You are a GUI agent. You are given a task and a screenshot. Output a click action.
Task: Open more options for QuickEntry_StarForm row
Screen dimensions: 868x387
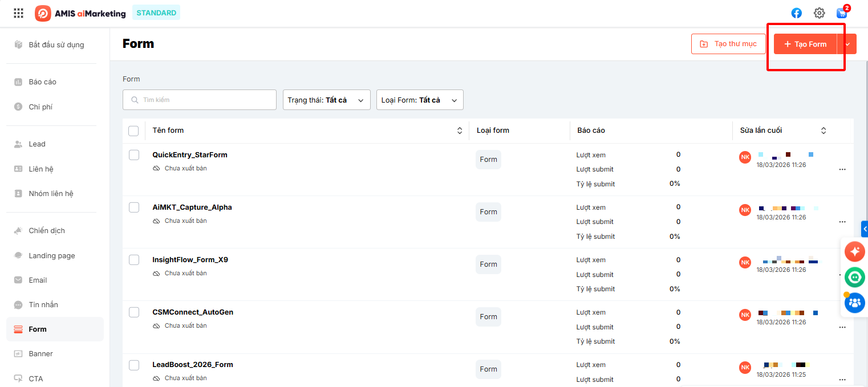click(842, 169)
